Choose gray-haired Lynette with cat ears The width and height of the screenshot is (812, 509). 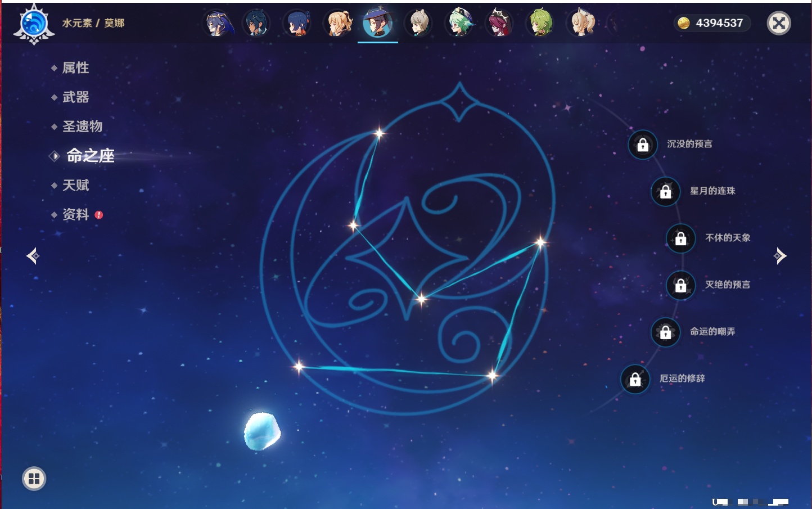point(418,24)
